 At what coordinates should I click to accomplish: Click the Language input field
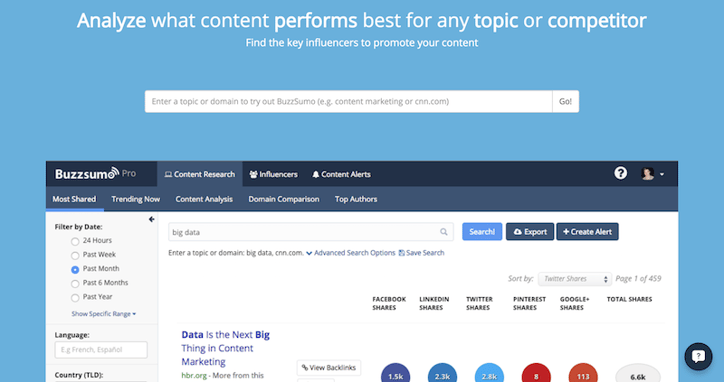click(101, 350)
